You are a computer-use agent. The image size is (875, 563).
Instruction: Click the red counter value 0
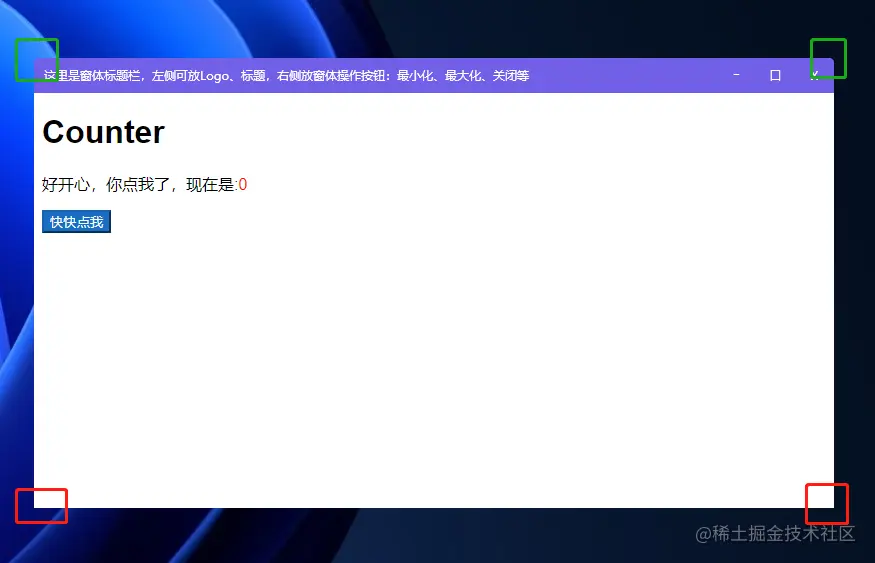[243, 185]
